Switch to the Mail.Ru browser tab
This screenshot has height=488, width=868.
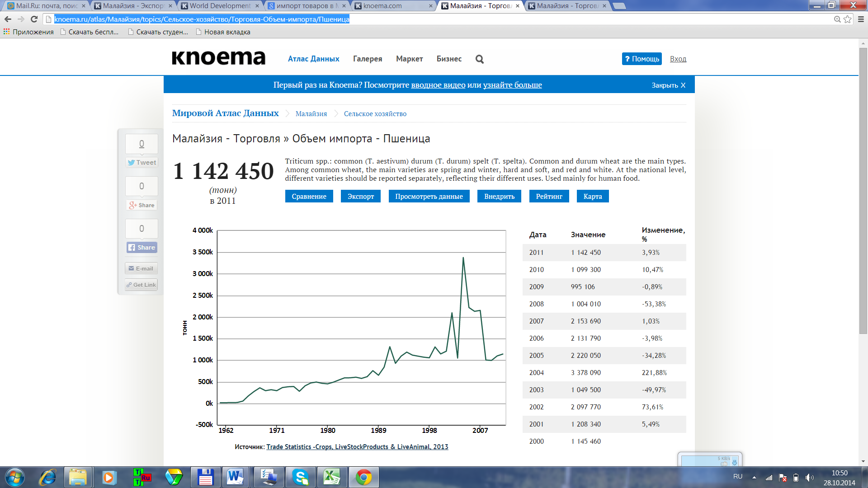tap(45, 6)
